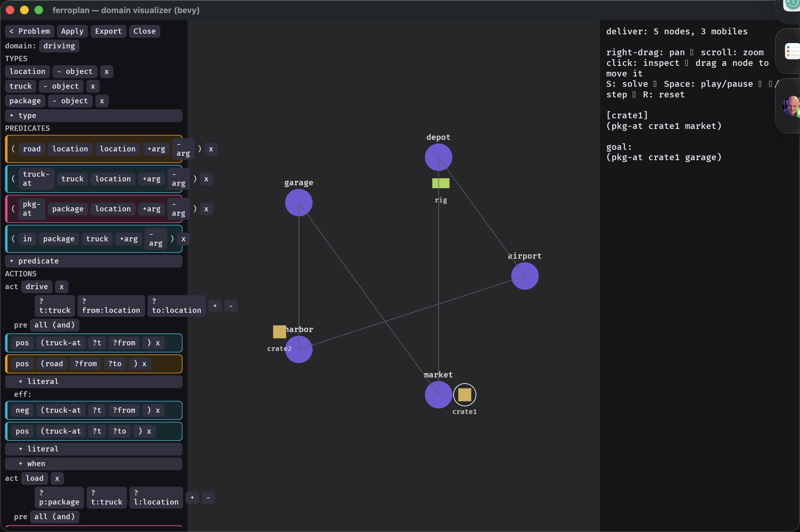Toggle neg on truck-at effect
800x532 pixels.
[x=22, y=410]
